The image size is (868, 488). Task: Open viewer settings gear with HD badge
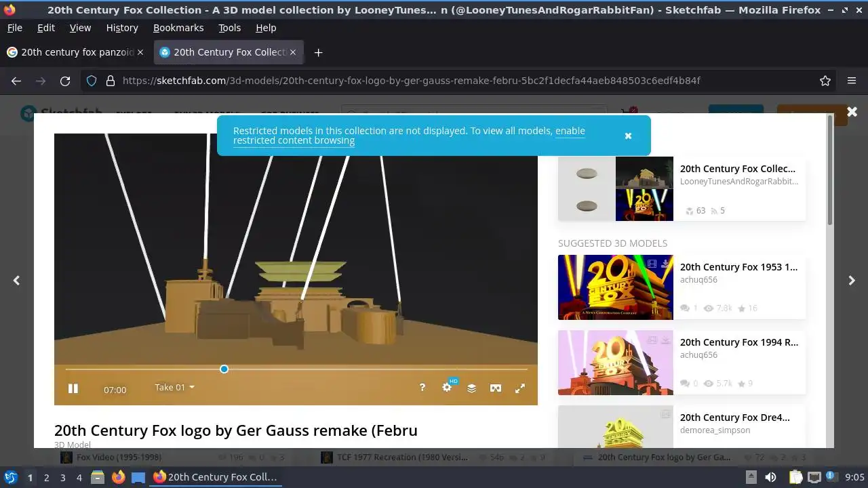(448, 387)
